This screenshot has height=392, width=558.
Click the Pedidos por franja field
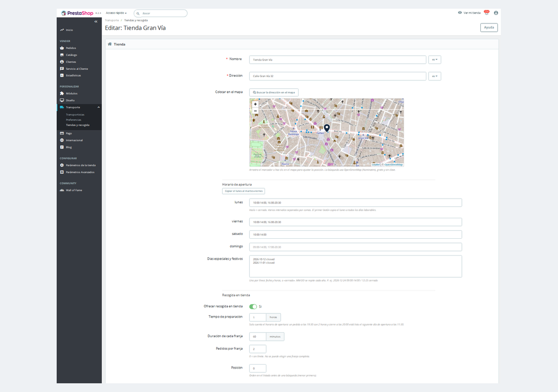[258, 349]
